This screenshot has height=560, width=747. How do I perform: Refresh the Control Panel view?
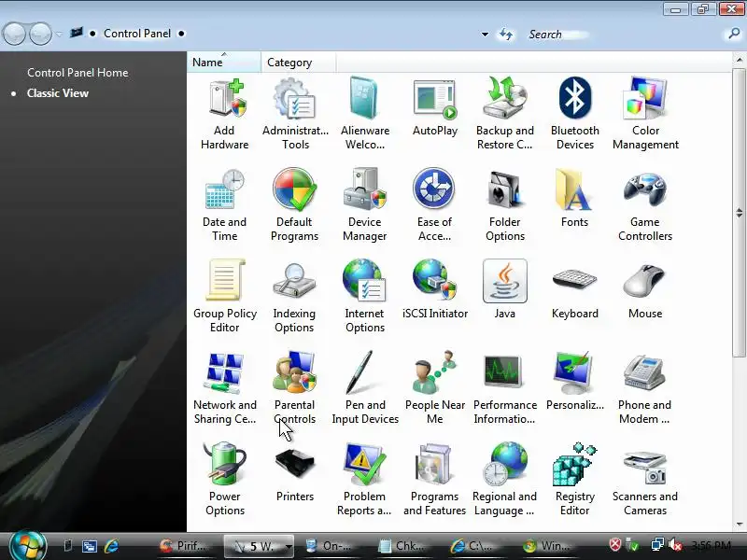(x=506, y=35)
